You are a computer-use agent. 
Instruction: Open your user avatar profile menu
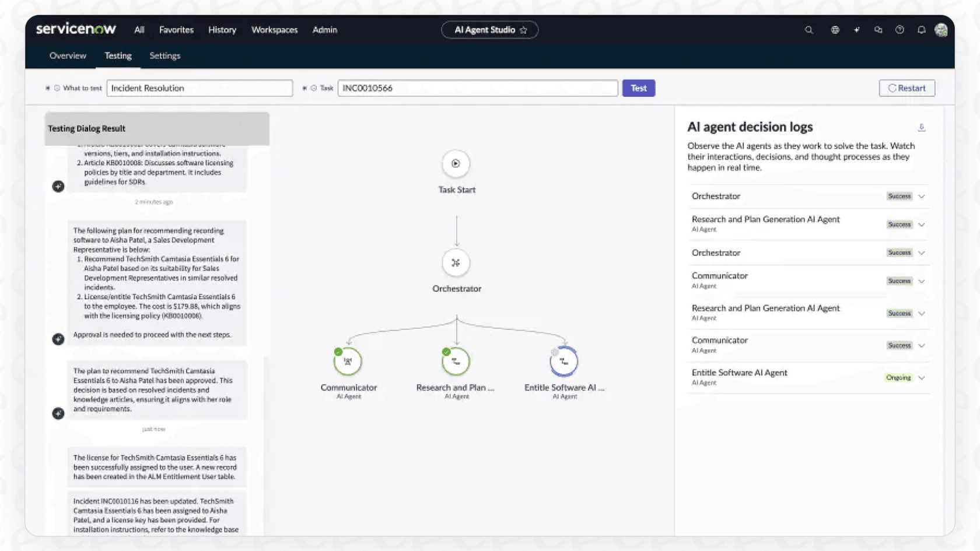(942, 30)
